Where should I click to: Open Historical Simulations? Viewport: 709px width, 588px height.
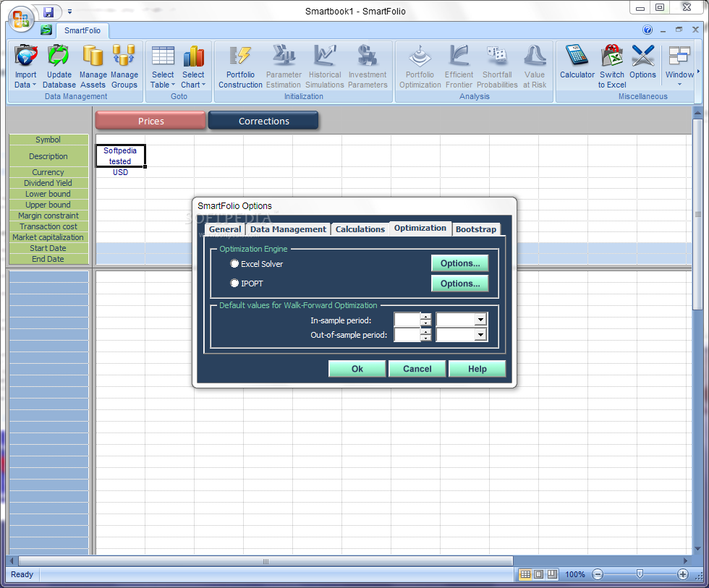325,67
